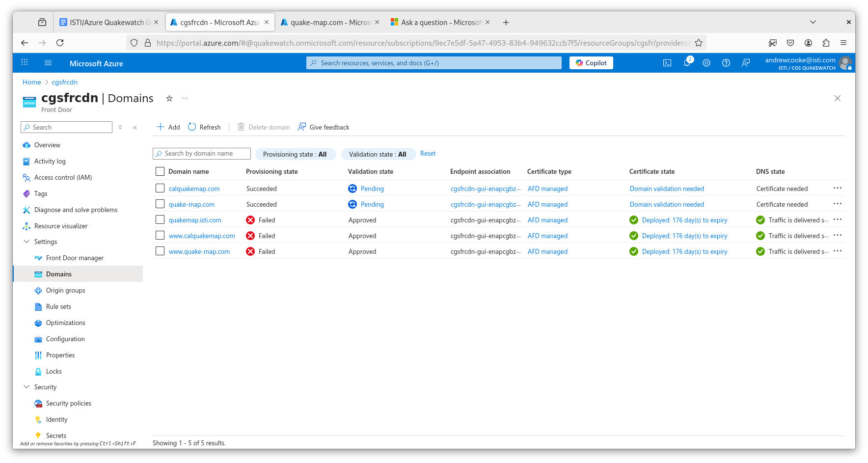Select all domains with header checkbox
The image size is (868, 463).
160,171
